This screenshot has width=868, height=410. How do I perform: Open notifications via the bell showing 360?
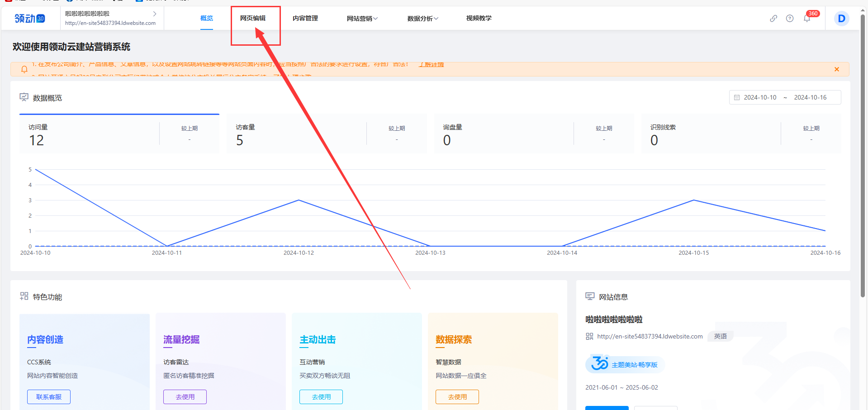coord(807,18)
